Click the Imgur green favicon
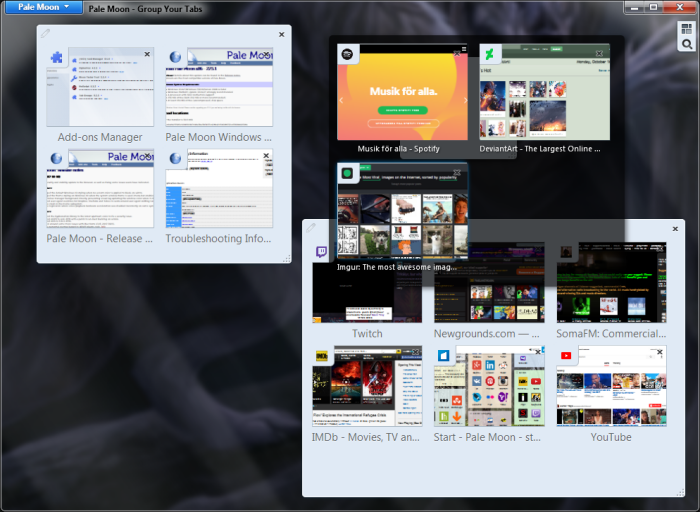This screenshot has width=700, height=512. pyautogui.click(x=347, y=173)
